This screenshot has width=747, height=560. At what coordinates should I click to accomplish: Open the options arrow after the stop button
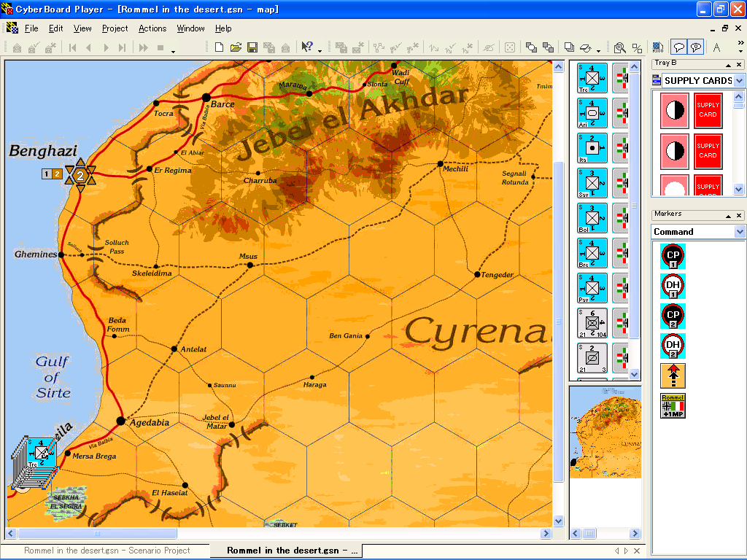point(174,51)
